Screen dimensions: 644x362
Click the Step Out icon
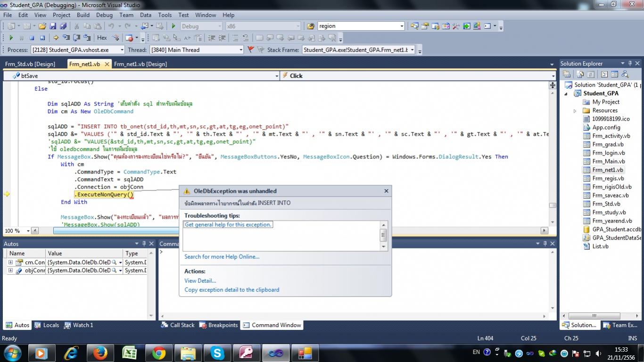(x=87, y=38)
